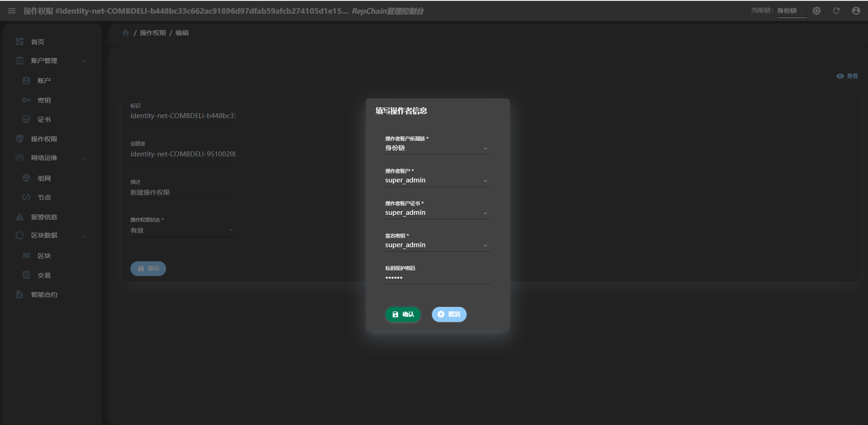Open 首页 in the sidebar

pos(37,42)
